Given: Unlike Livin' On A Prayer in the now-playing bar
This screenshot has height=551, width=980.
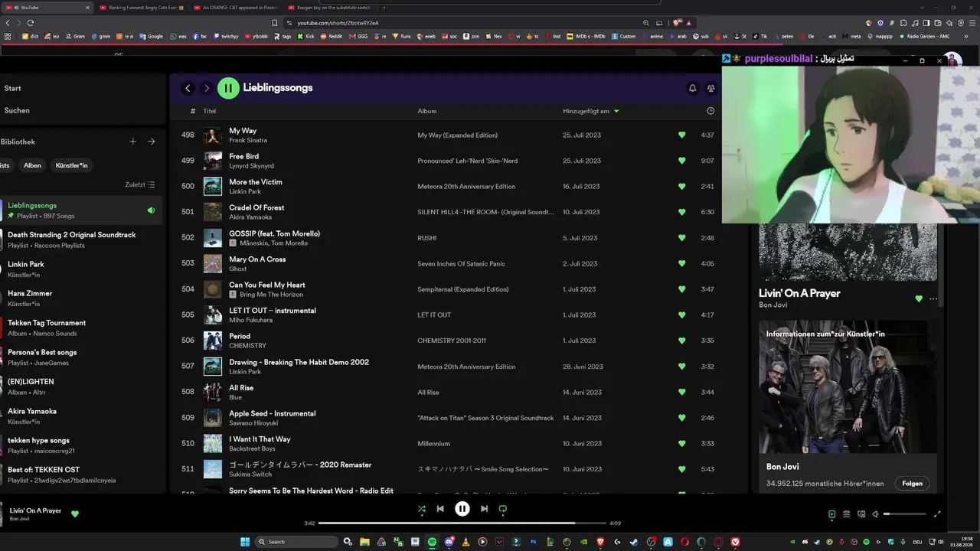Looking at the screenshot, I should coord(75,514).
